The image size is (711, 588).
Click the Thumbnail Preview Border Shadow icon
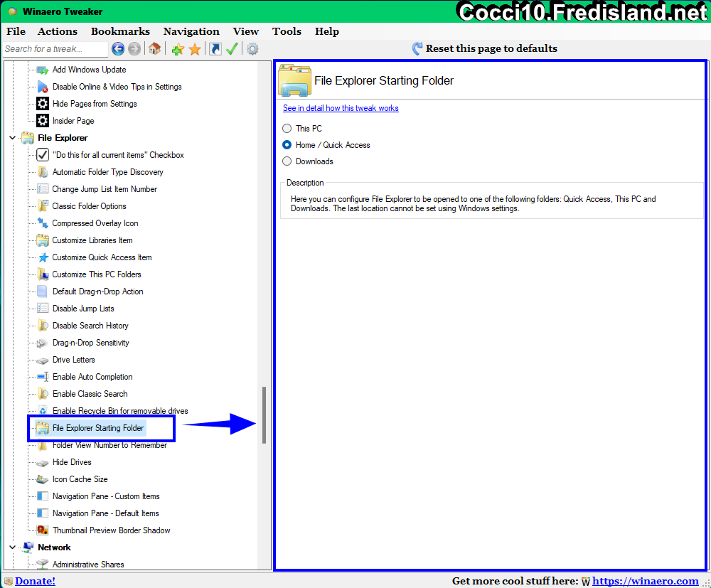43,530
